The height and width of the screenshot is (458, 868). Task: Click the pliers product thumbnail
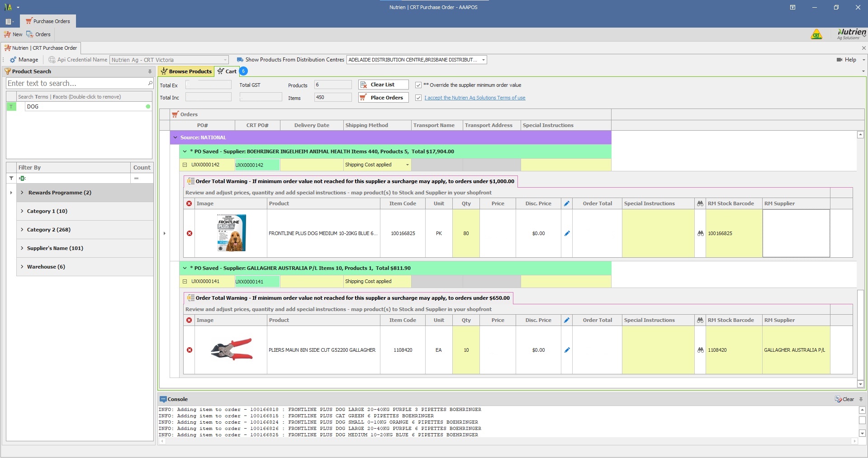[231, 349]
